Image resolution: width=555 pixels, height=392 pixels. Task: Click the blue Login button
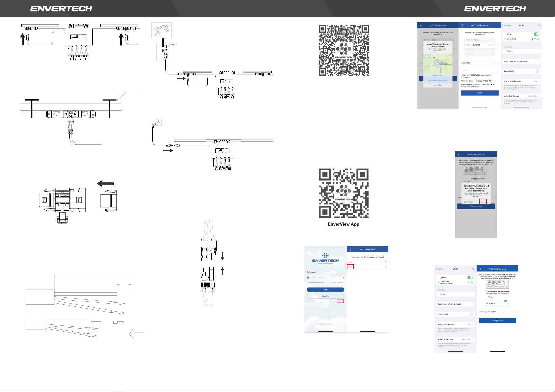tap(325, 290)
